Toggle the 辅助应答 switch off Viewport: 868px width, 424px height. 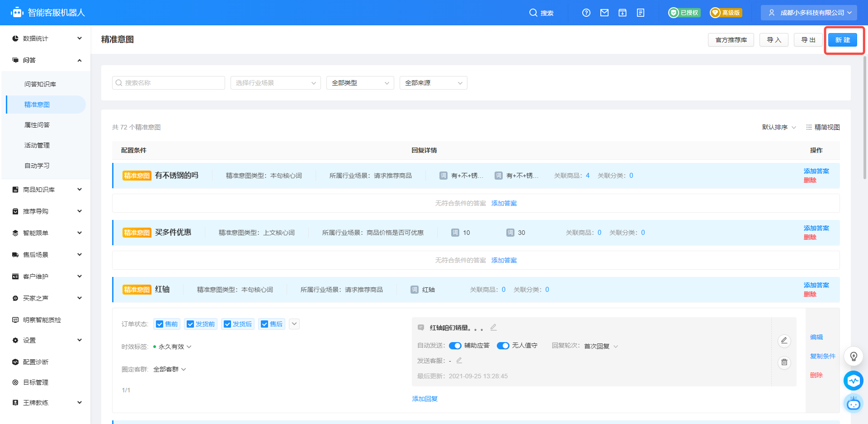click(x=455, y=346)
